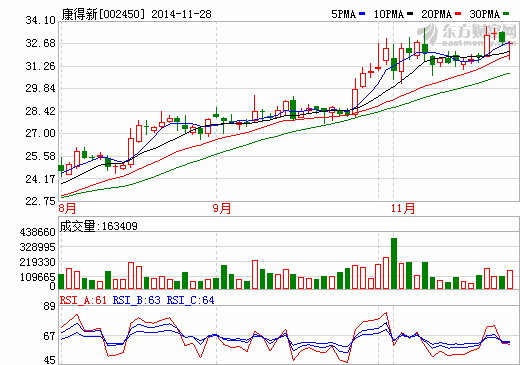Click the black 10PMA color marker
520x365 pixels.
(410, 14)
